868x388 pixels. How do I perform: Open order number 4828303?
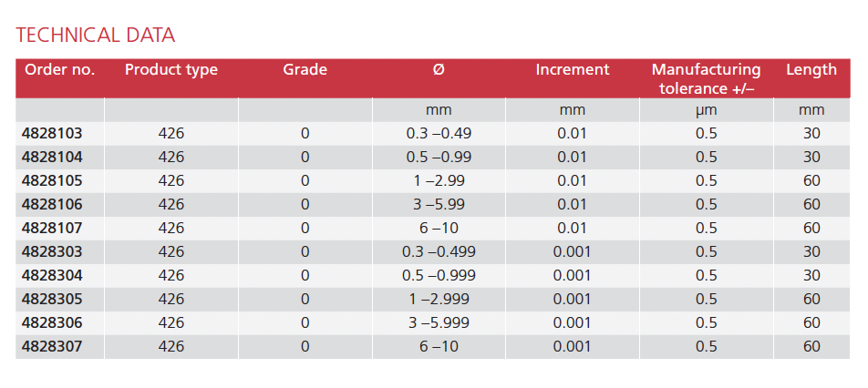[58, 251]
